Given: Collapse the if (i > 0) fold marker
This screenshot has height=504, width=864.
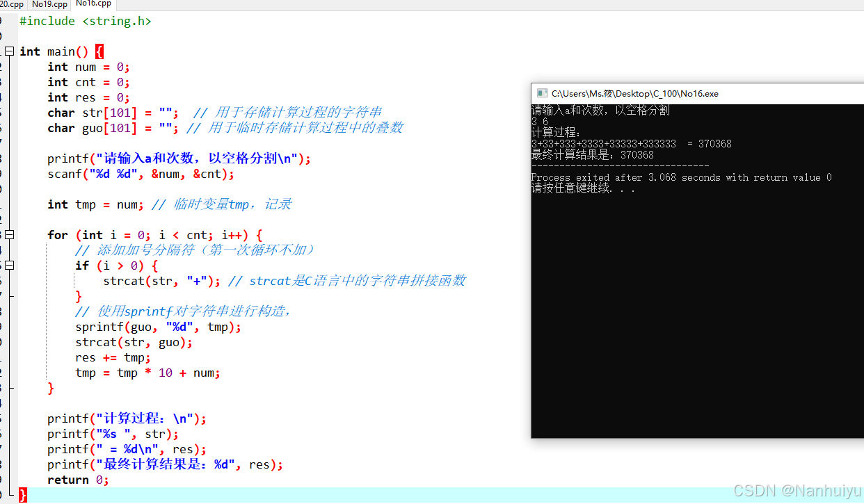Looking at the screenshot, I should pyautogui.click(x=9, y=266).
